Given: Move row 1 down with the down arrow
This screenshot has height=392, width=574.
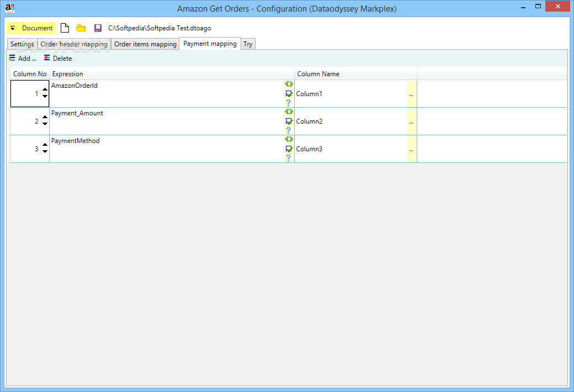Looking at the screenshot, I should click(45, 97).
